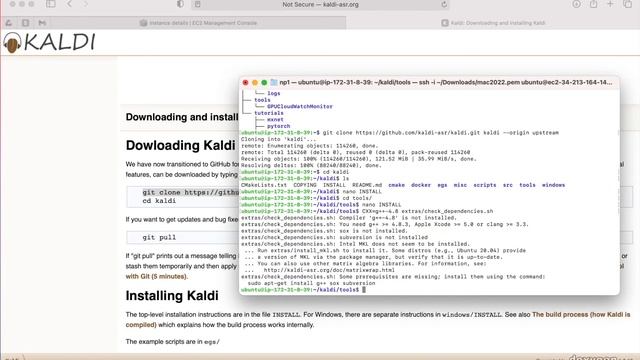Click the 'cd kaldi' code line on the page
This screenshot has width=640, height=360.
click(x=159, y=201)
